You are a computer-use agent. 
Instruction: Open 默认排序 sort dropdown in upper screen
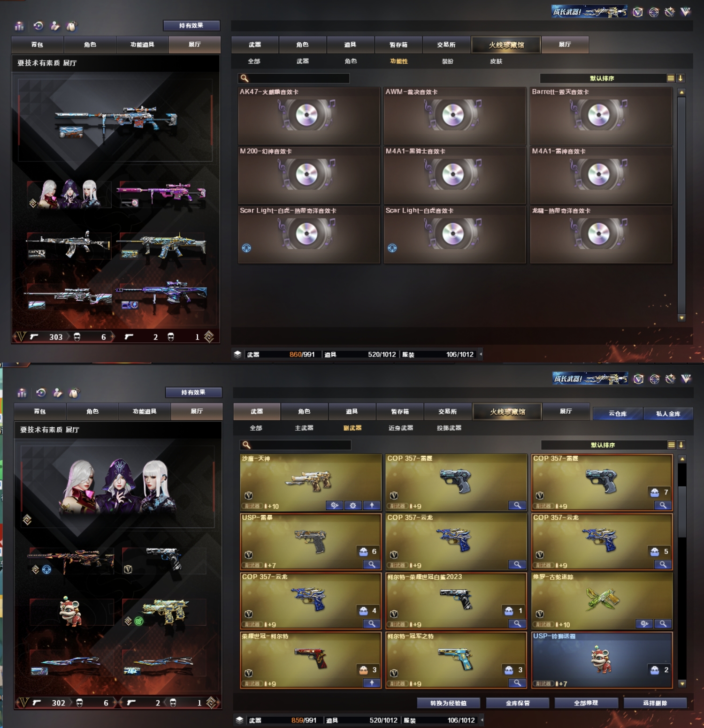(x=602, y=78)
